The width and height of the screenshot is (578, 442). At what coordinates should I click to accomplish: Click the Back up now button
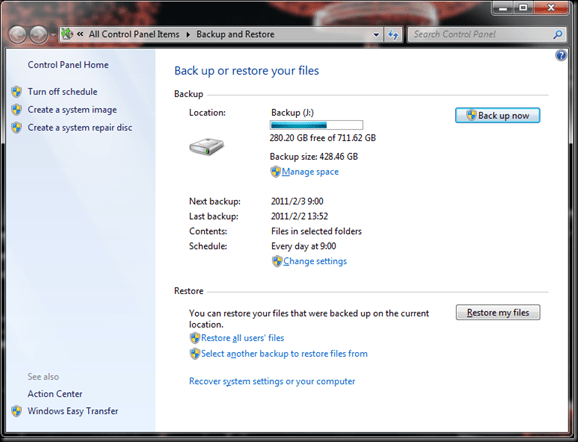(498, 115)
